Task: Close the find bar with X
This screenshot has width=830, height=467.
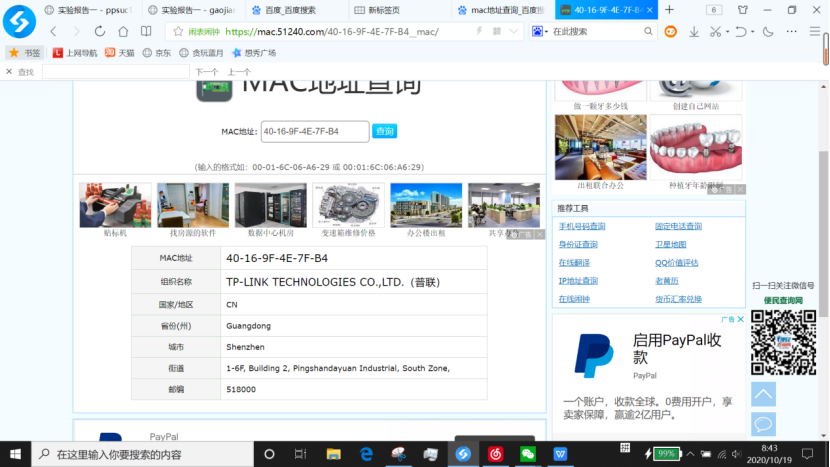Action: [x=9, y=71]
